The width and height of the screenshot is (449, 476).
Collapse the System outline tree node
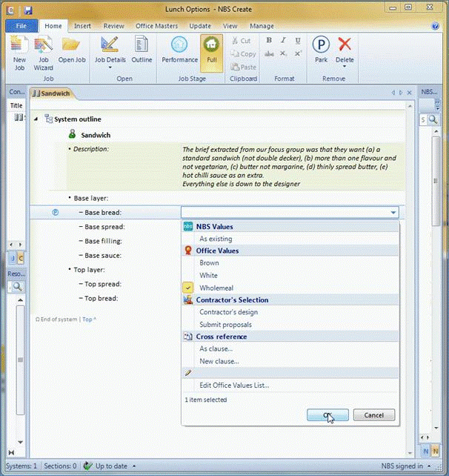click(36, 119)
